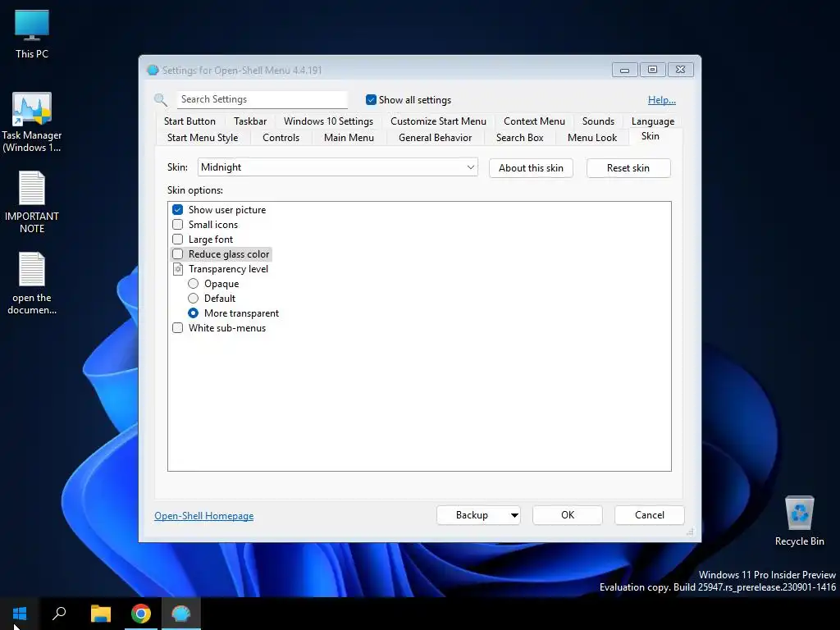Switch to Context Menu tab
The image size is (840, 630).
tap(534, 121)
